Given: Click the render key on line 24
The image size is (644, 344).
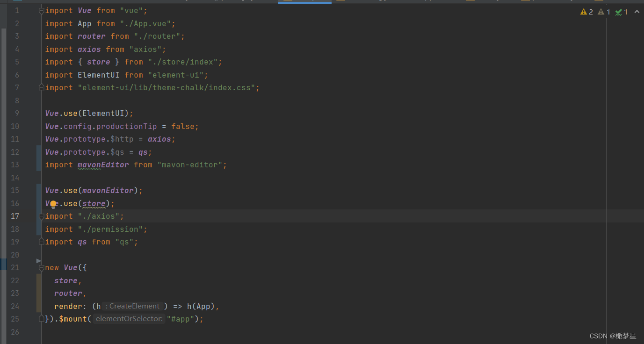Looking at the screenshot, I should (68, 306).
